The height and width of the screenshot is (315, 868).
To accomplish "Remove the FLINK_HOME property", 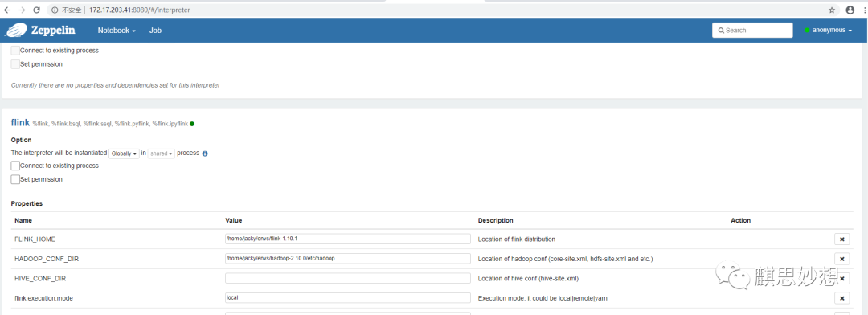I will (842, 239).
